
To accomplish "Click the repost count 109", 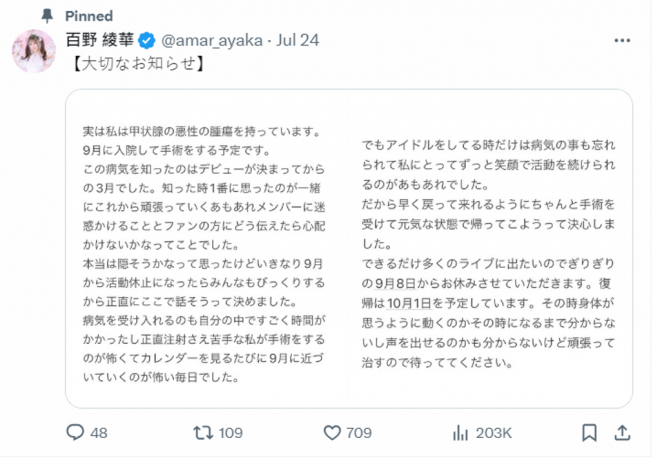I will (232, 433).
